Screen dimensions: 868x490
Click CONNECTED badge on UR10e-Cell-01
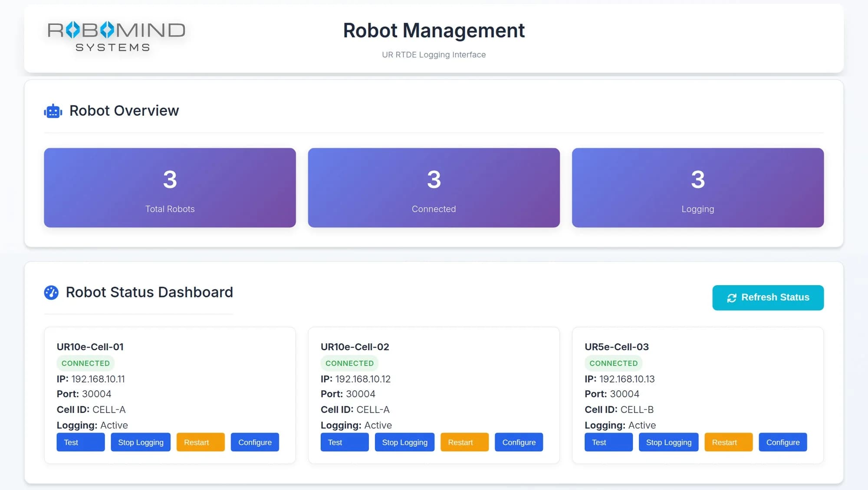tap(85, 363)
